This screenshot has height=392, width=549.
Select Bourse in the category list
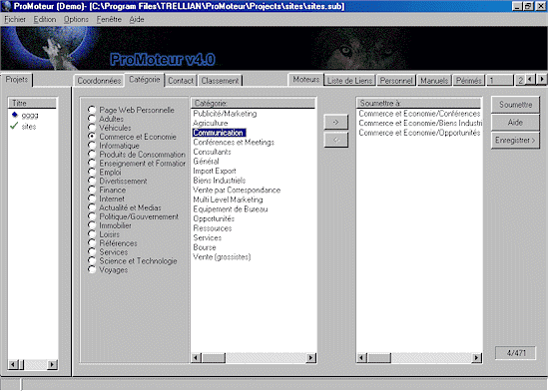(205, 247)
